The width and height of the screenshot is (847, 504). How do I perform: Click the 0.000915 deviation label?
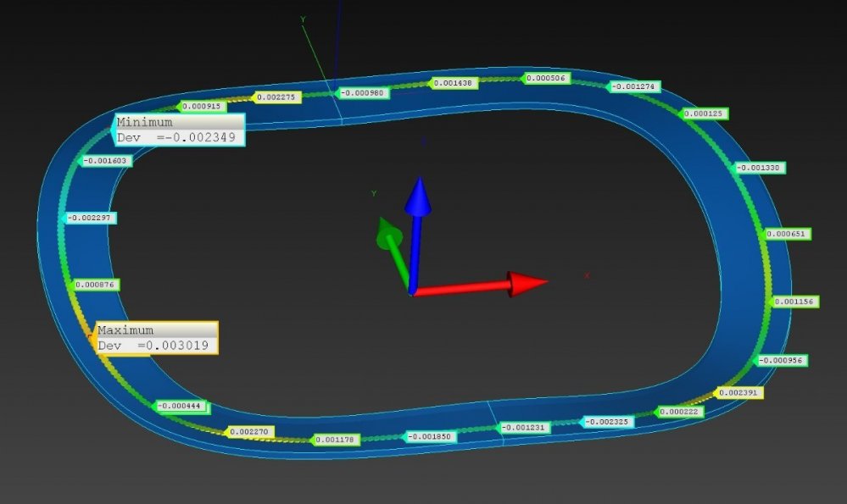tap(202, 106)
